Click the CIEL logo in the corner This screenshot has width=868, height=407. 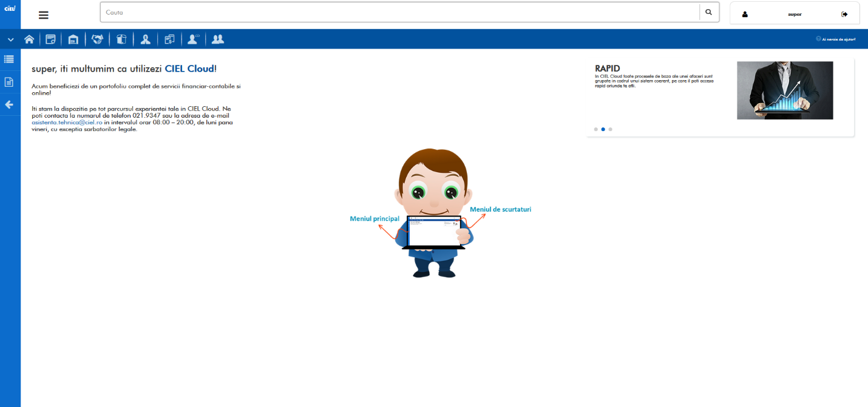click(x=10, y=8)
